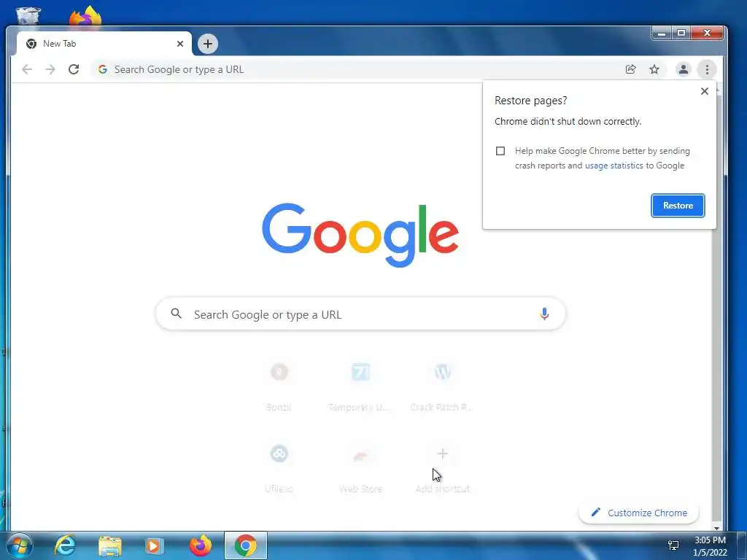The width and height of the screenshot is (747, 560).
Task: Open the Ufile.io shortcut tile
Action: [279, 469]
